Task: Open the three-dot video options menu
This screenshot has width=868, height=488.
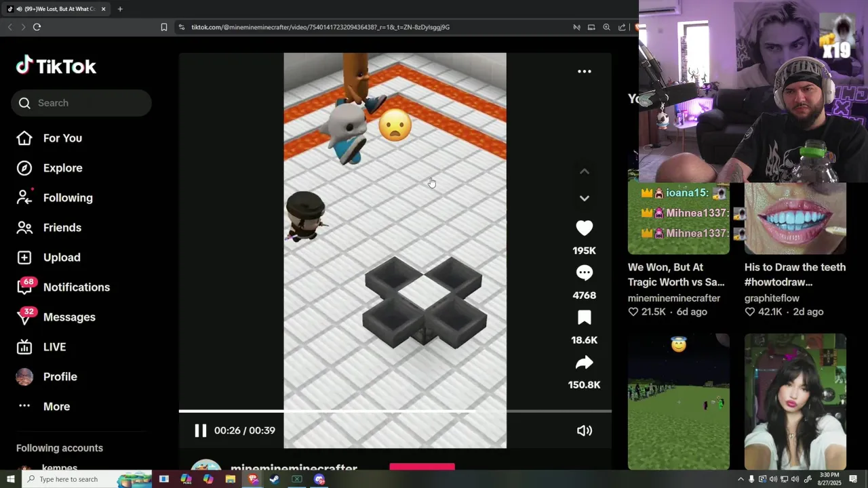Action: (x=584, y=71)
